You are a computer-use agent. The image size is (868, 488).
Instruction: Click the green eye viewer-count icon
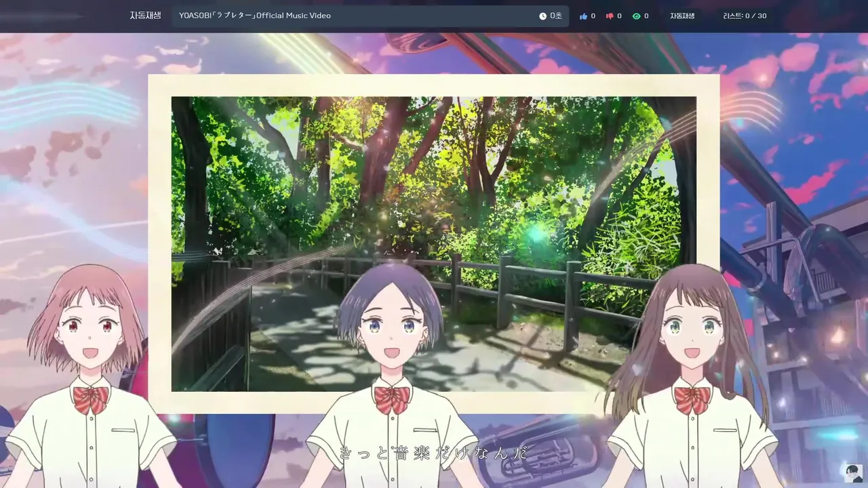coord(636,16)
